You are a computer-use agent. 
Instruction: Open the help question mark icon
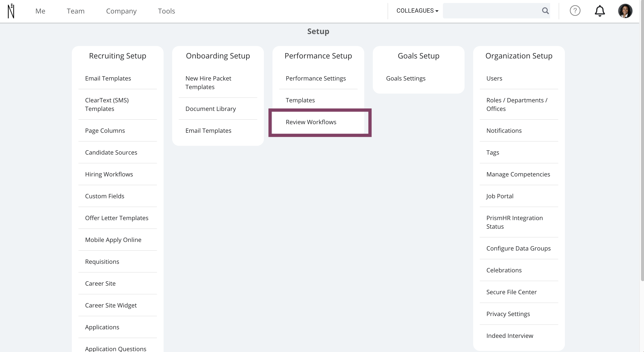tap(575, 11)
